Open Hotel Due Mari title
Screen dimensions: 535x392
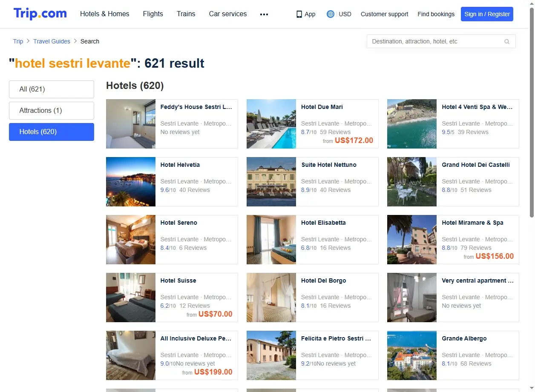point(322,107)
